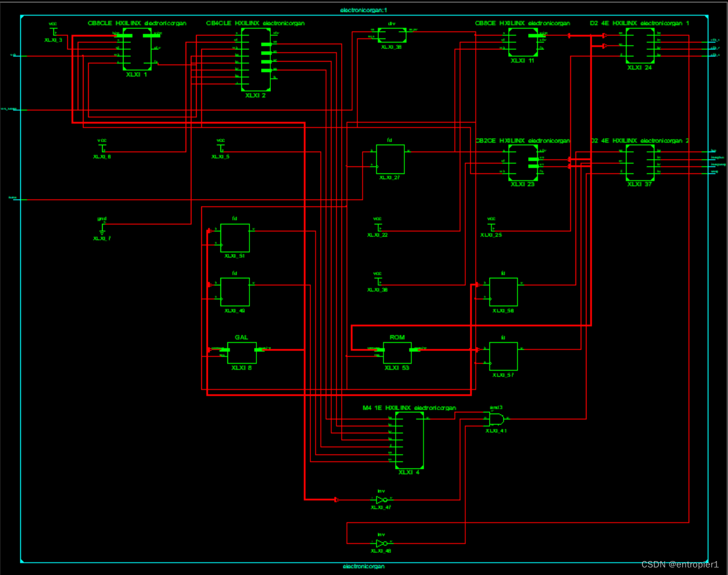This screenshot has height=575, width=728.
Task: Select the M4_1E multiplexer block XLXI_4
Action: [410, 440]
